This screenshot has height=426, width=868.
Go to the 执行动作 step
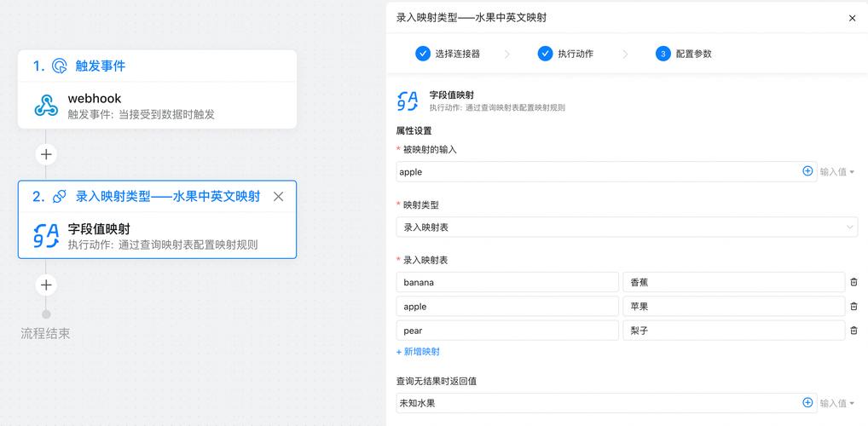click(565, 54)
